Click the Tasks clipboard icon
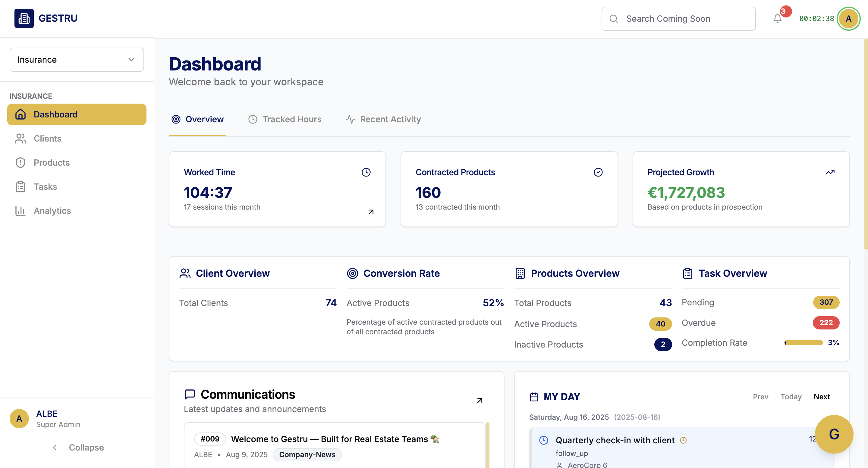 (20, 186)
